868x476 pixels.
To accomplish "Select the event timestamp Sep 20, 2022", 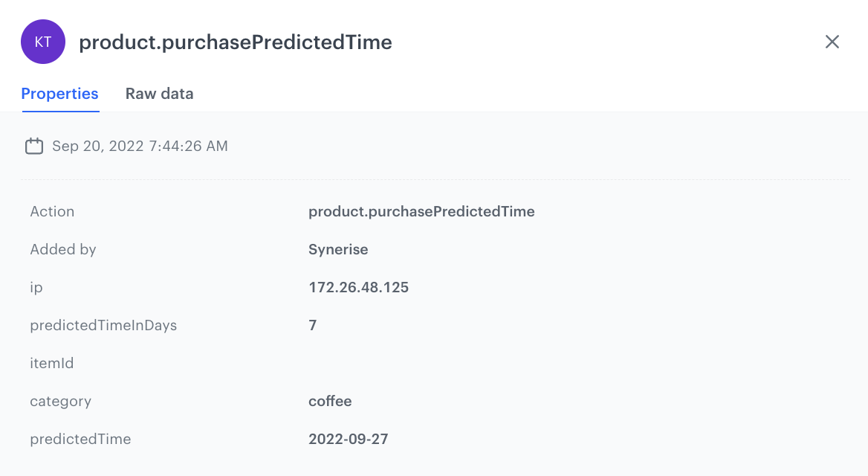I will click(x=139, y=146).
